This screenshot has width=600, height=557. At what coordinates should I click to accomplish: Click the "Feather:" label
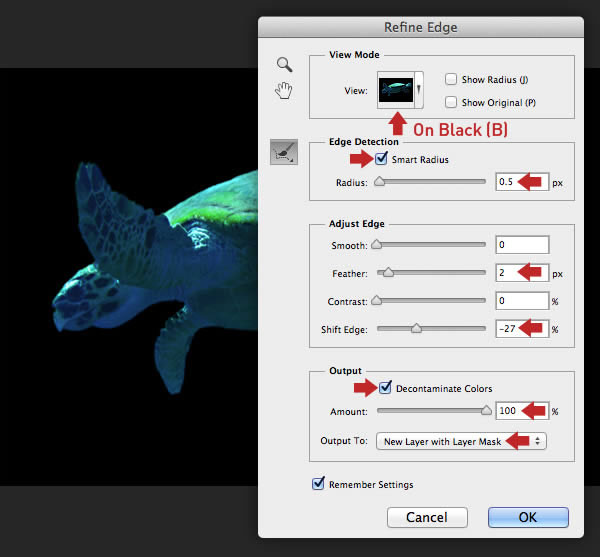(x=350, y=274)
